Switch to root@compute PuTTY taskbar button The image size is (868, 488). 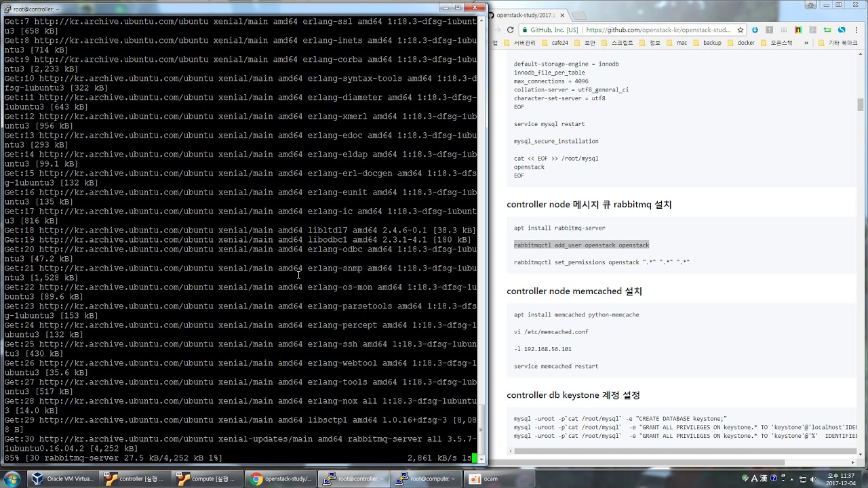[425, 479]
